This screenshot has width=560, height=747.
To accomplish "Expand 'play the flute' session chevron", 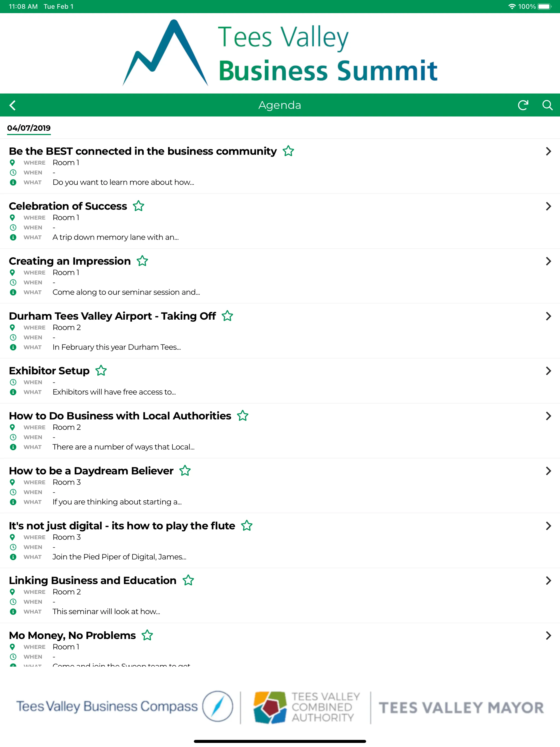I will click(548, 526).
